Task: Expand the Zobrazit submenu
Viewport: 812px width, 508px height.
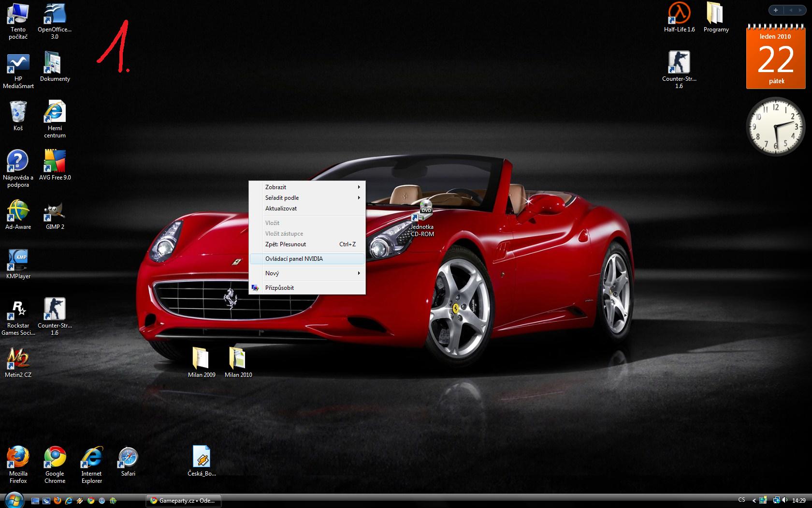Action: [307, 187]
